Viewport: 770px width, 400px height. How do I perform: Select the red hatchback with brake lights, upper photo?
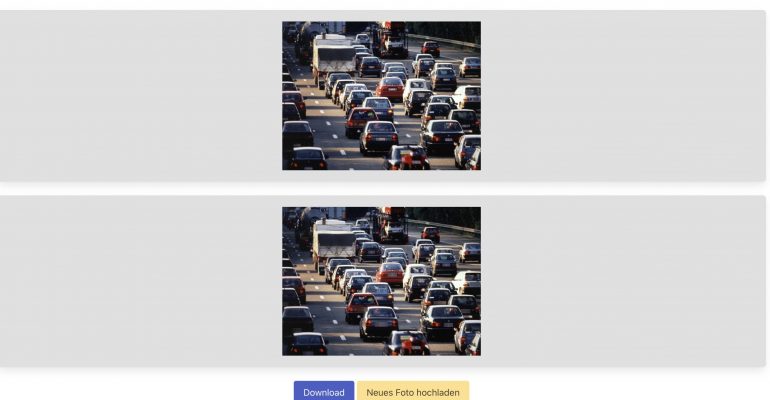[x=360, y=122]
